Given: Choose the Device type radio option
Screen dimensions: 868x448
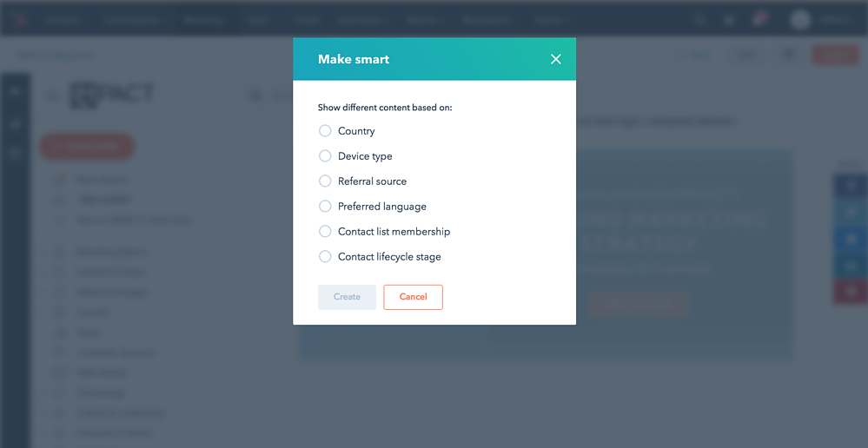Looking at the screenshot, I should tap(325, 156).
